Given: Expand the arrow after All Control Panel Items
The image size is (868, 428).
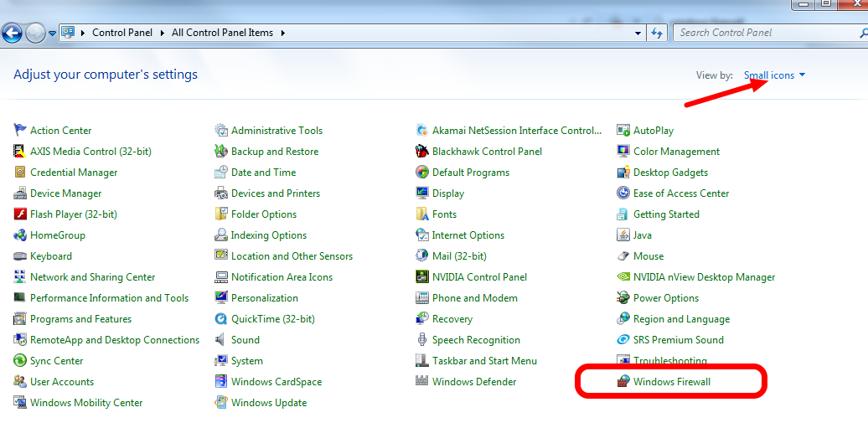Looking at the screenshot, I should (x=283, y=33).
